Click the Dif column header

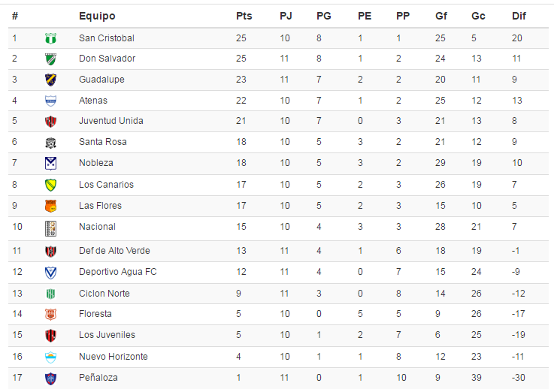519,16
